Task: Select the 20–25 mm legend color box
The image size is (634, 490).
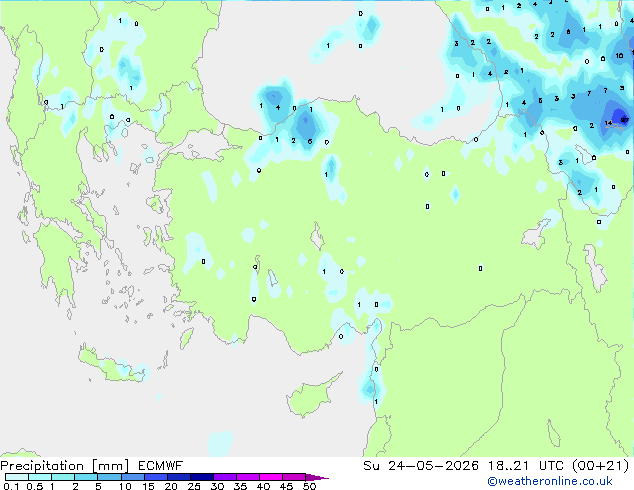Action: [x=178, y=477]
